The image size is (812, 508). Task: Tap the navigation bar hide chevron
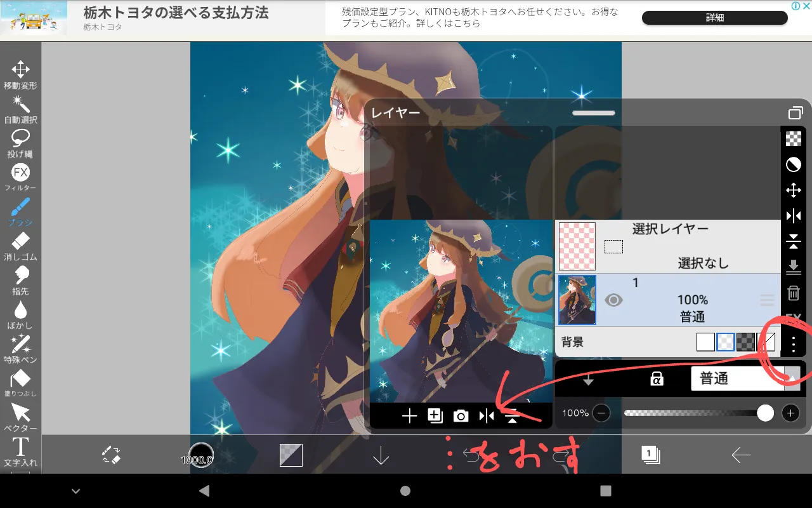pos(75,491)
